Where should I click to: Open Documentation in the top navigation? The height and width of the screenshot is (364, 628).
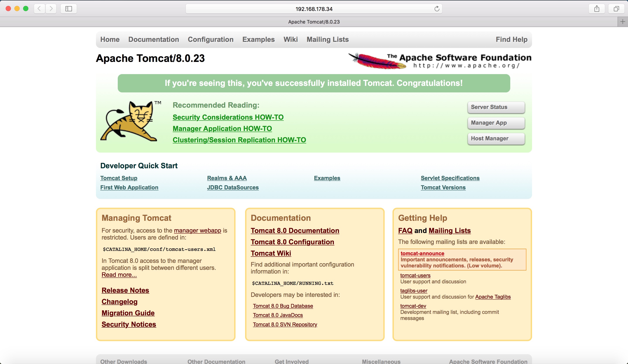154,39
